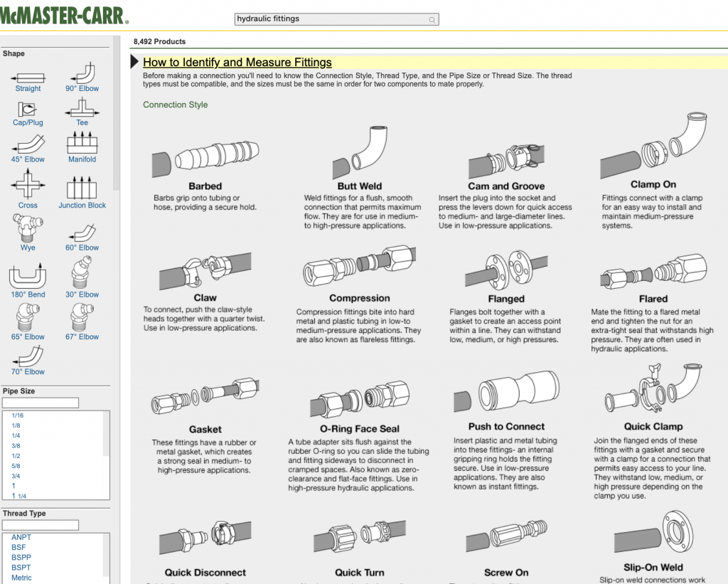Choose the 45° Elbow shape

pos(28,146)
